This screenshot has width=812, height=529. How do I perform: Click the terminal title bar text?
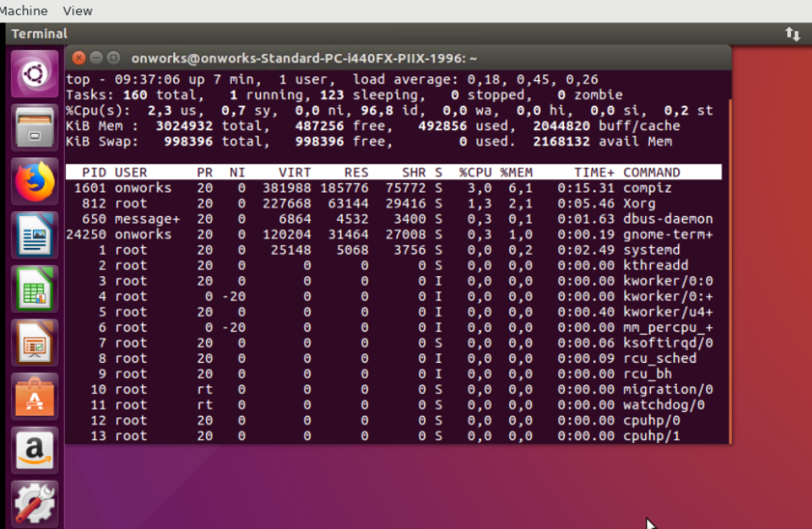[304, 58]
